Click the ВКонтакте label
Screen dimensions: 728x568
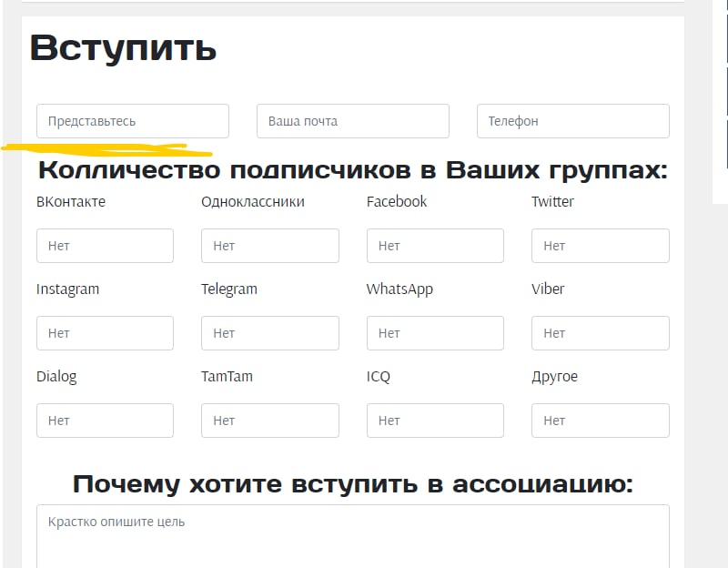(71, 201)
